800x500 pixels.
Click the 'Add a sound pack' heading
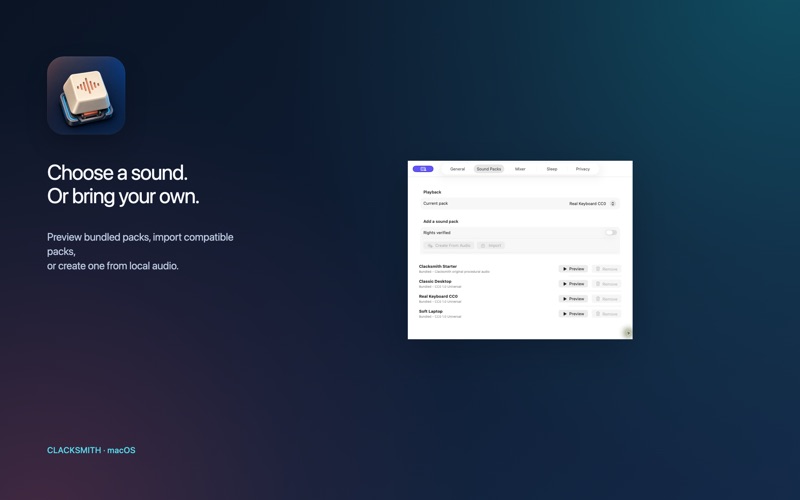click(441, 221)
